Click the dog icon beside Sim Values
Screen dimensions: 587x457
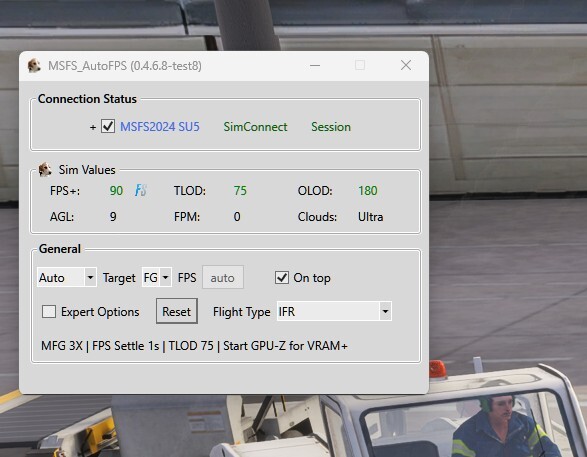tap(45, 170)
